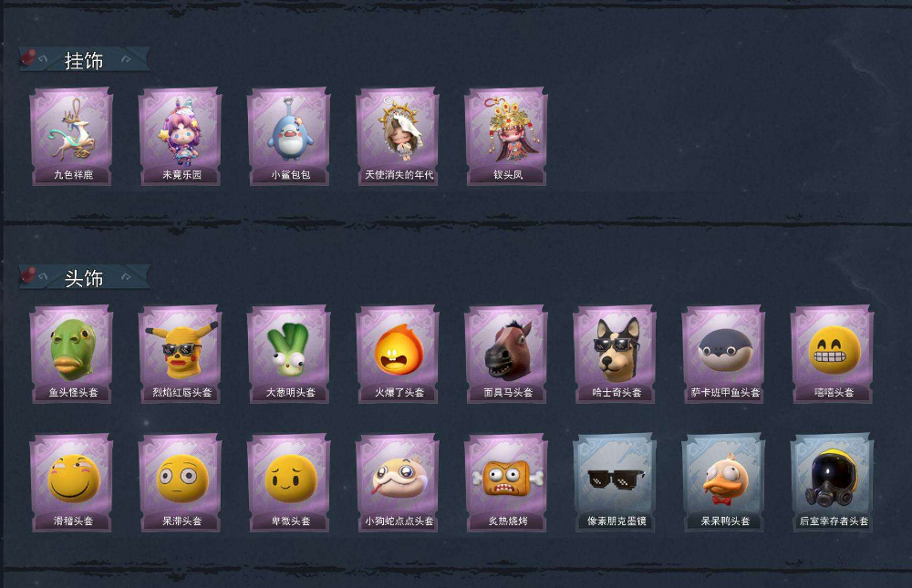
Task: Pick the 滑稽头套 smirking emoji headgear
Action: 71,483
